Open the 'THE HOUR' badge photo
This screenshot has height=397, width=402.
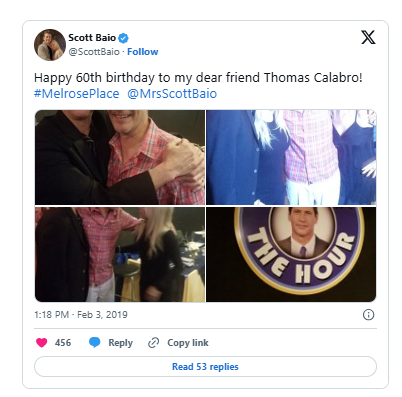[x=291, y=254]
